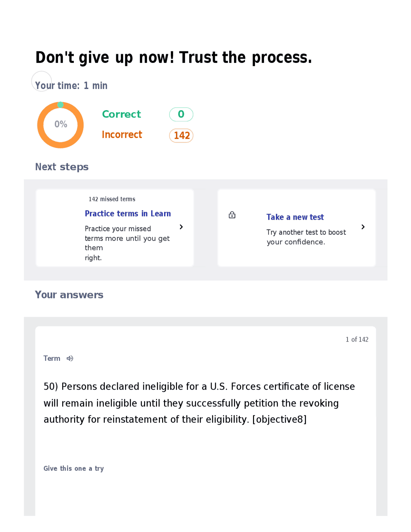411x532 pixels.
Task: Select the Term label on the answer card
Action: click(x=52, y=358)
